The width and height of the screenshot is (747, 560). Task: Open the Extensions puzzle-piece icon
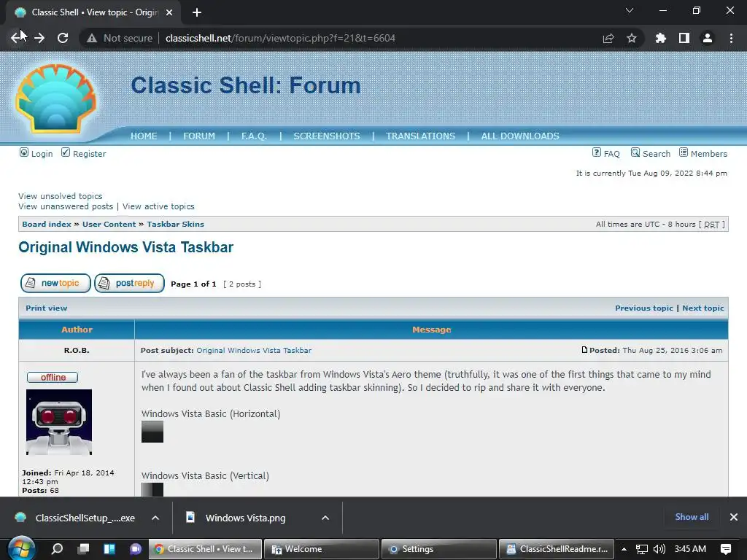pyautogui.click(x=660, y=38)
